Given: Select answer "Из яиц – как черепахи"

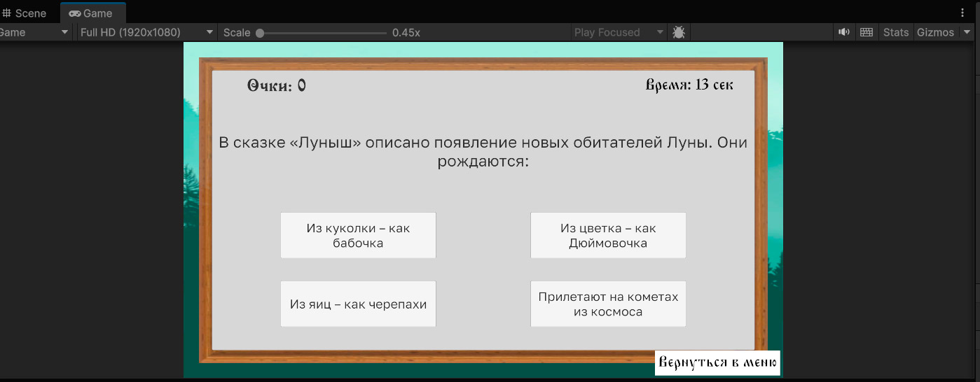Looking at the screenshot, I should tap(358, 304).
